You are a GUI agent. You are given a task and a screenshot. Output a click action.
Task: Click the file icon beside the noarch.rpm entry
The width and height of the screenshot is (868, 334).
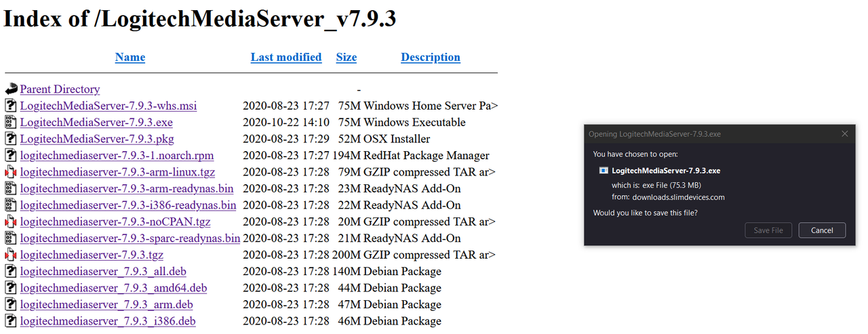coord(11,155)
